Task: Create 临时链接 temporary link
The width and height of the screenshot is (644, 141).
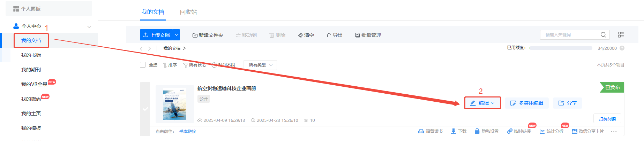Action: coord(519,131)
